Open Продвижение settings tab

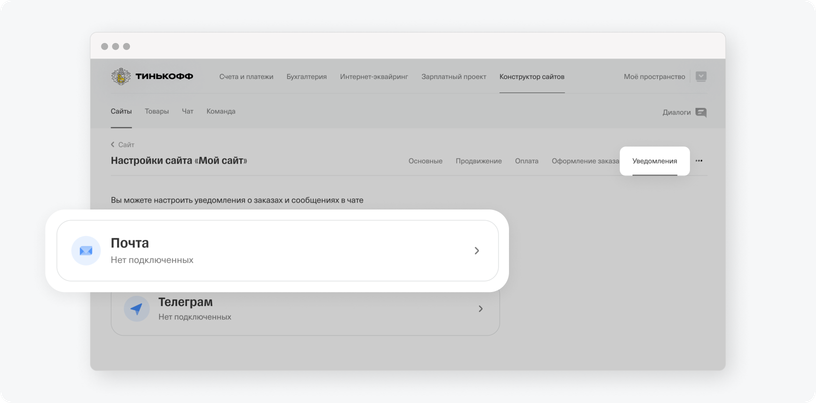pyautogui.click(x=479, y=161)
